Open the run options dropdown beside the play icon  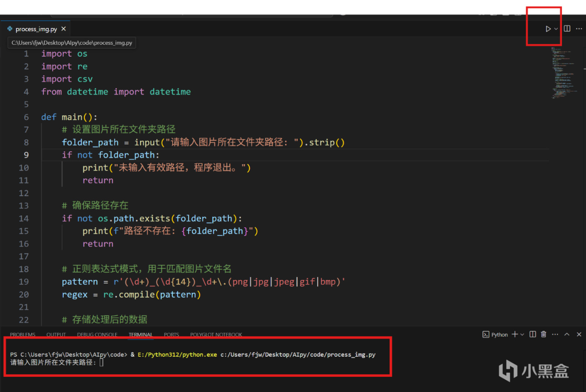tap(556, 29)
